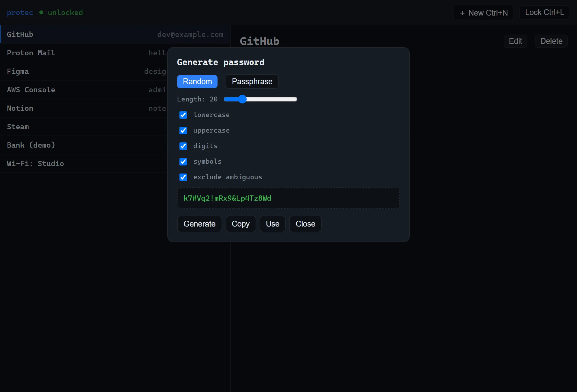Open the Notion entry

[x=84, y=108]
